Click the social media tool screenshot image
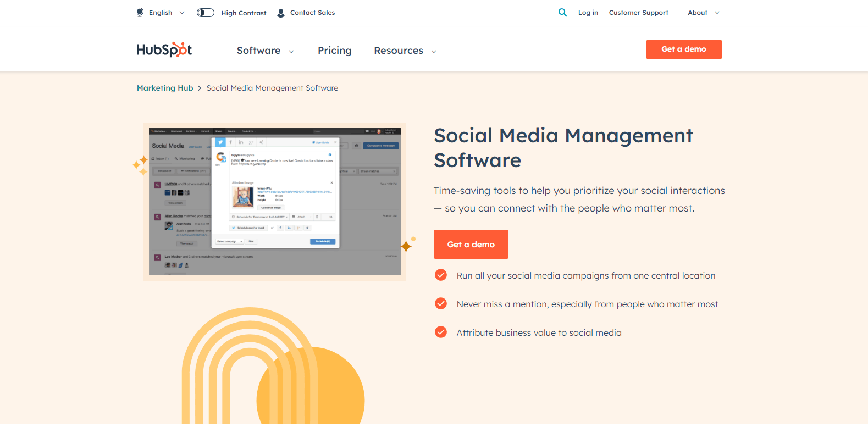The image size is (868, 427). pos(275,202)
